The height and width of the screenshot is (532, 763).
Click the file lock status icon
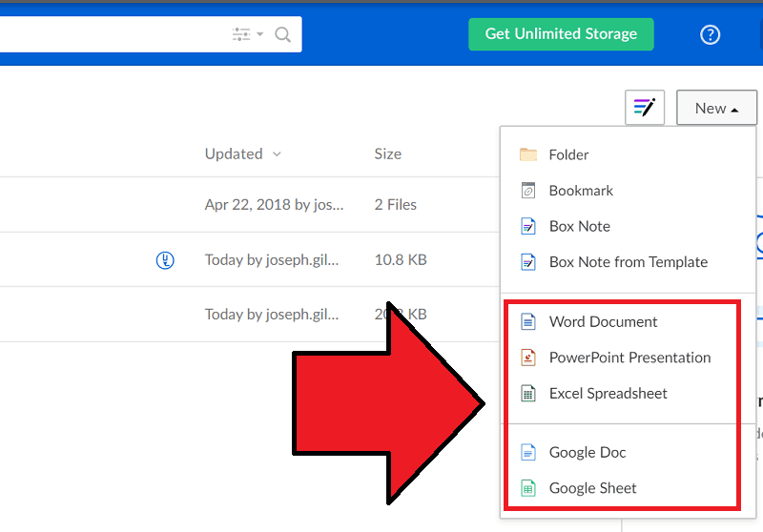[x=165, y=260]
